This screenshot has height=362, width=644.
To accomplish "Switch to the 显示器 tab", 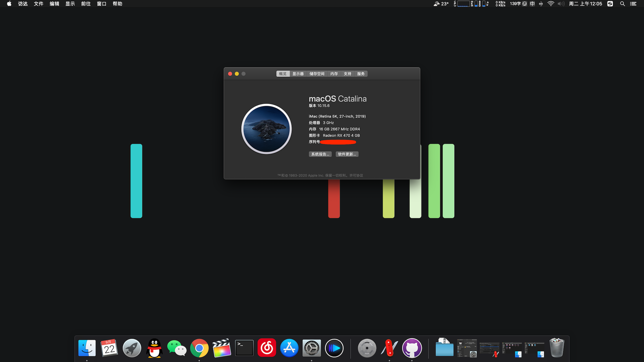I will click(298, 74).
